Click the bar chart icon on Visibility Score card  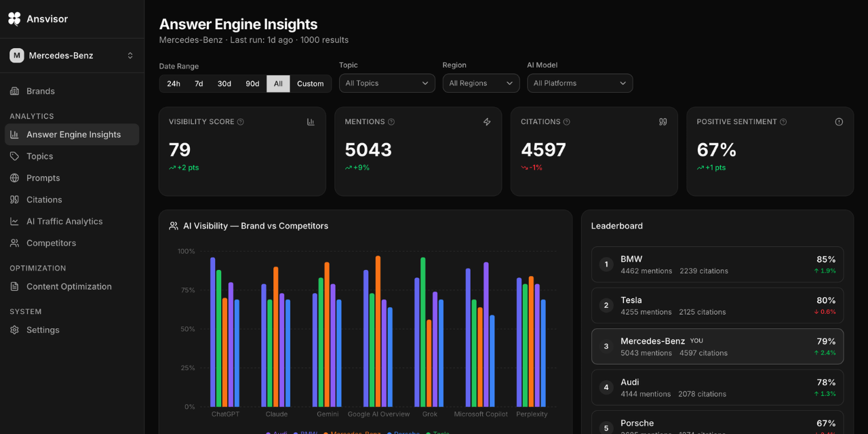point(311,122)
